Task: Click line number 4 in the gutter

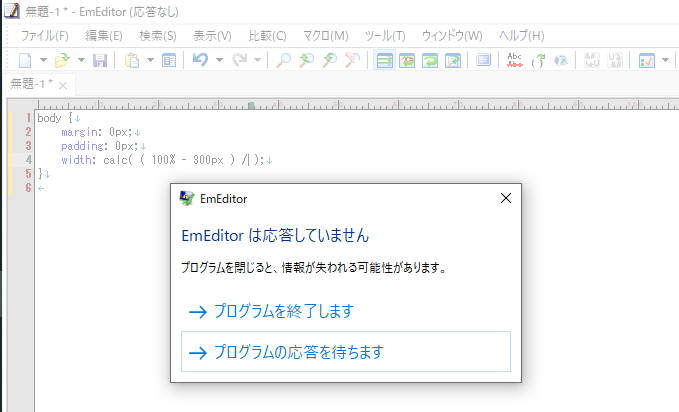Action: (28, 159)
